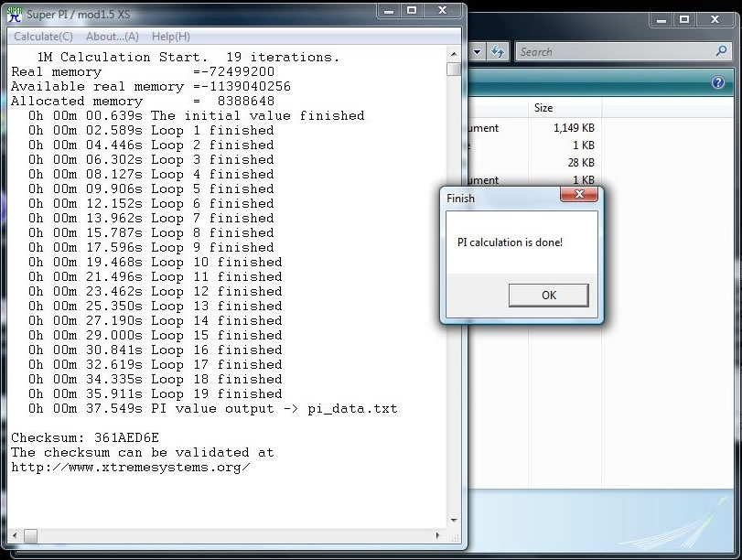Click the 'PI calculation is done!' message
The width and height of the screenshot is (742, 560).
click(x=510, y=242)
